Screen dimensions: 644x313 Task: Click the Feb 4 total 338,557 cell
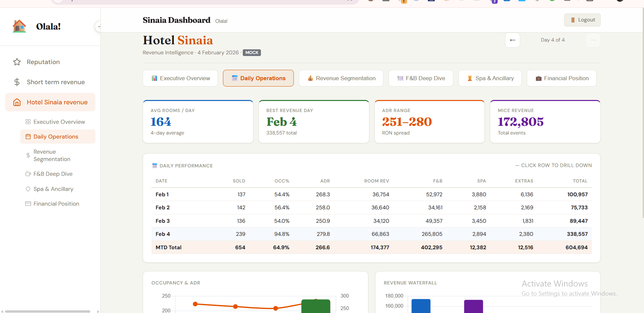click(x=577, y=234)
